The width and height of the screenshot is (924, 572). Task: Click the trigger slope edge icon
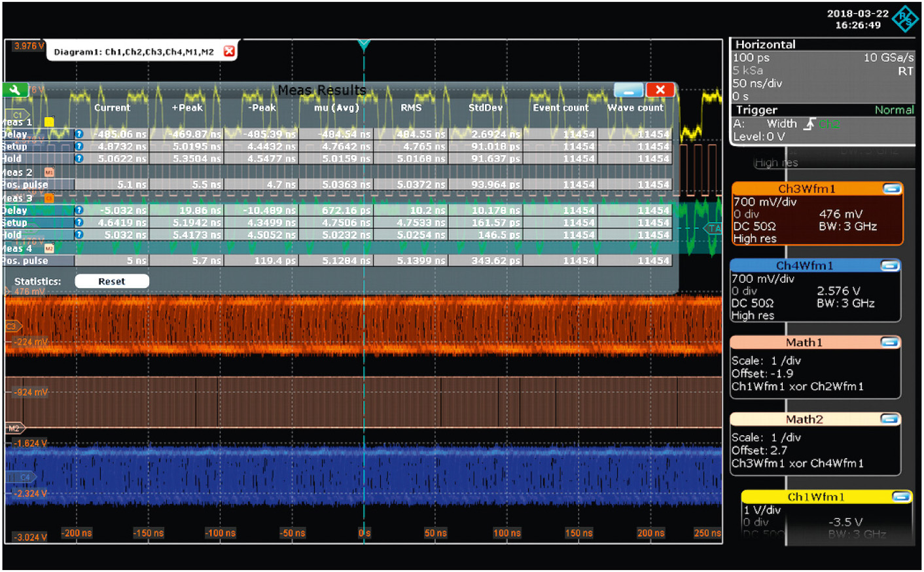(809, 124)
